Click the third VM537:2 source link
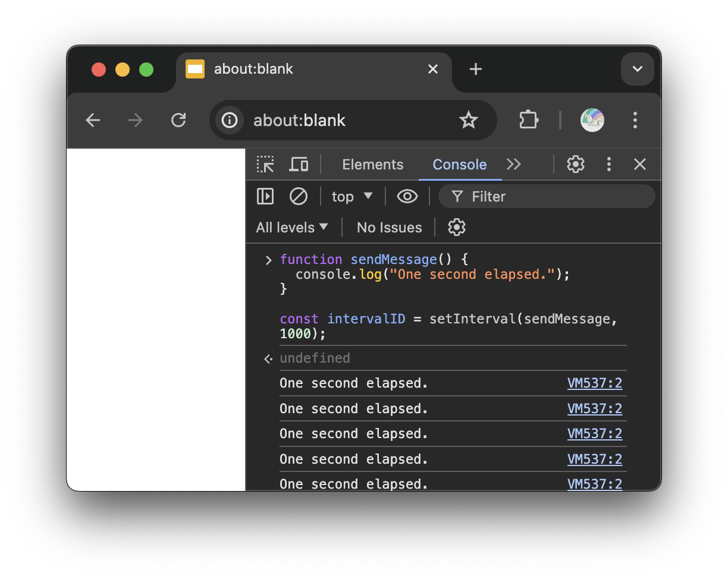Screen dimensions: 728x579 [x=595, y=434]
